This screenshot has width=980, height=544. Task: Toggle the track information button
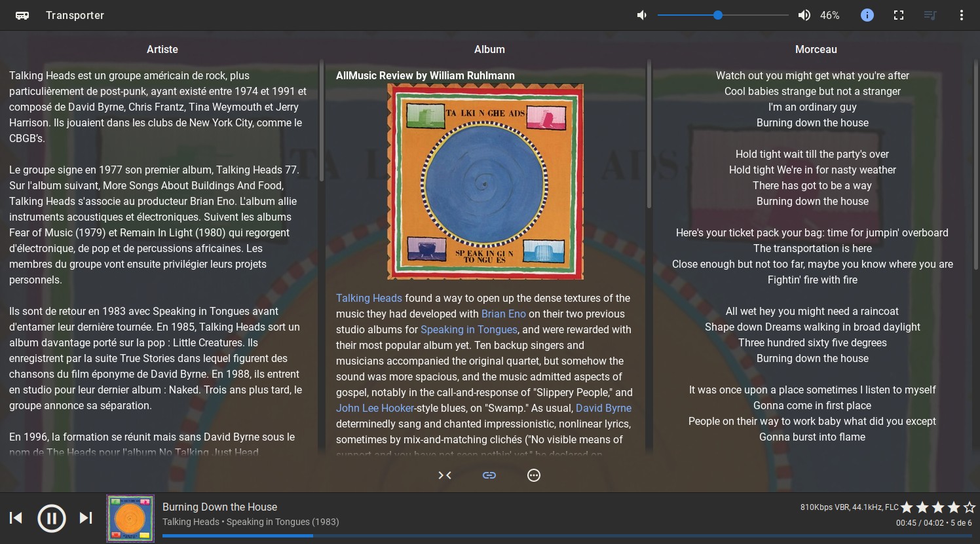coord(867,15)
